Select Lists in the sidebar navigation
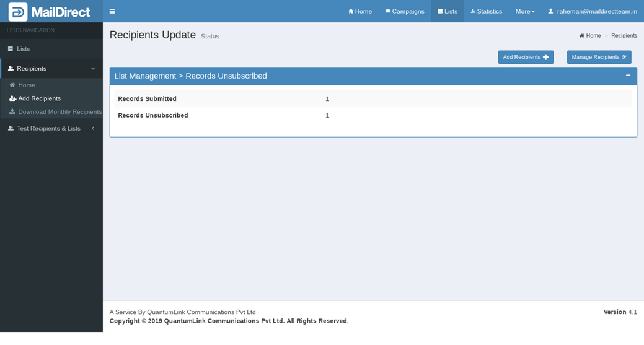The image size is (644, 345). [24, 49]
